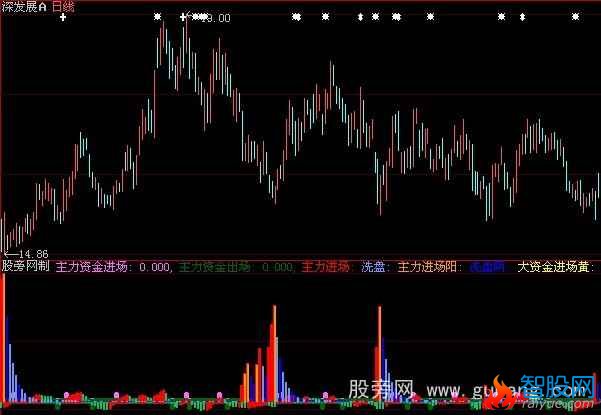The width and height of the screenshot is (601, 415).
Task: Click the plus info marker beside 29.00 label
Action: click(x=183, y=16)
